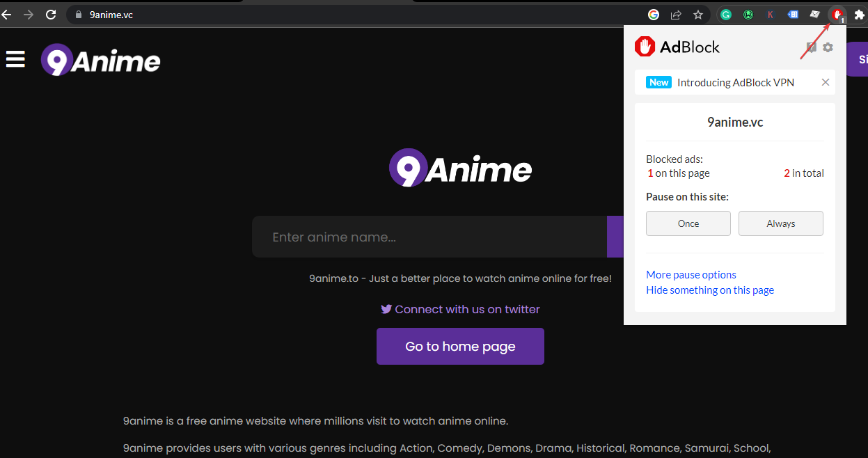Click the 9anime.vc domain heading in popup
Screen dimensions: 868x458
click(735, 122)
